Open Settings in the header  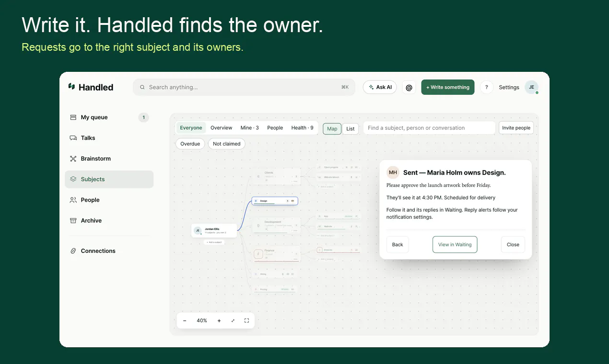[x=509, y=87]
